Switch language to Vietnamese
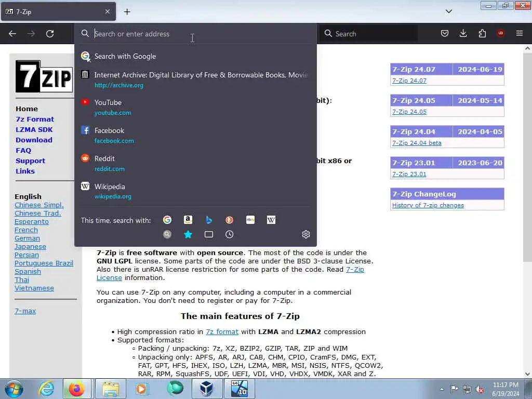The image size is (532, 399). click(34, 288)
